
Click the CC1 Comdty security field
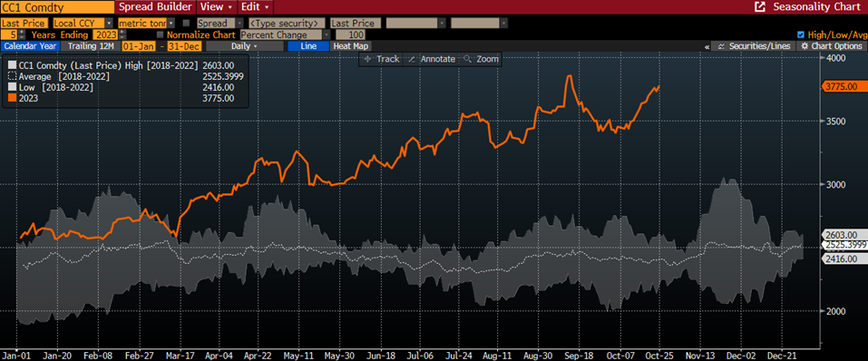[x=56, y=6]
